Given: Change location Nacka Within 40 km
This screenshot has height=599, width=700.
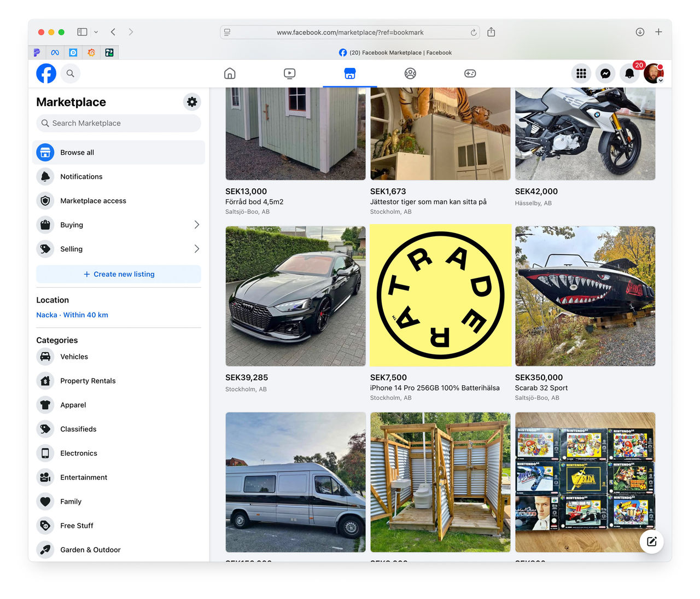Looking at the screenshot, I should click(72, 315).
